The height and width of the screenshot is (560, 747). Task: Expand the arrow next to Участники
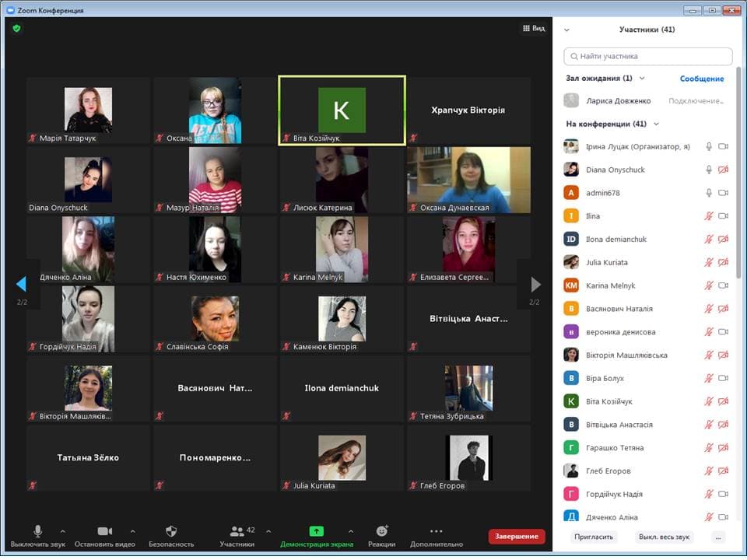[268, 531]
